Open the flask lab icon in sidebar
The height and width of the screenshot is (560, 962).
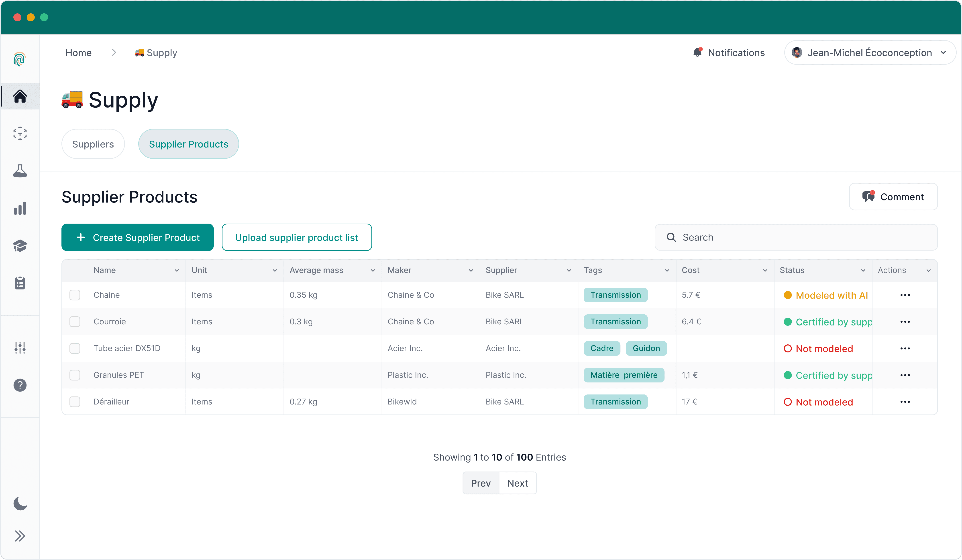coord(20,171)
